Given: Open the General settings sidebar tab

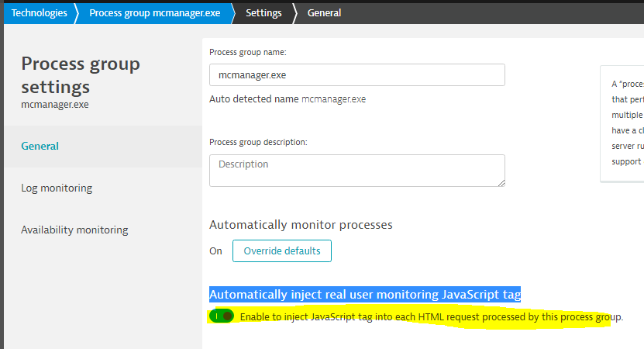Looking at the screenshot, I should pos(40,146).
